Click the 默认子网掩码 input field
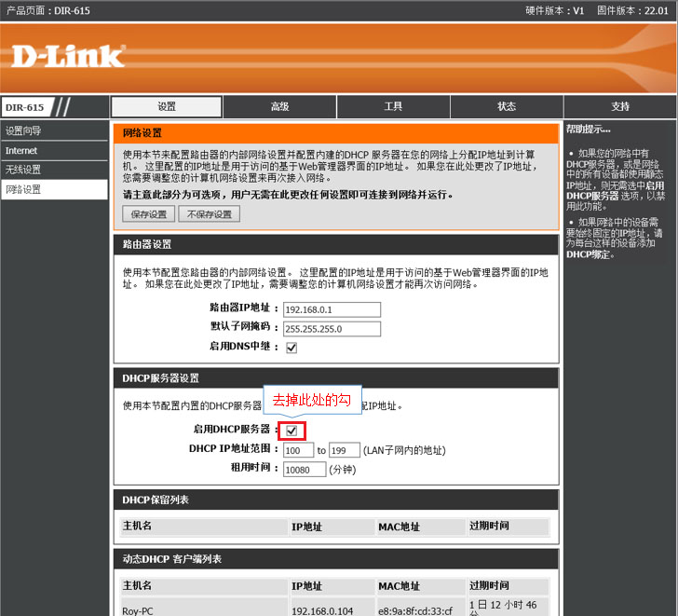Viewport: 678px width, 616px height. (332, 329)
